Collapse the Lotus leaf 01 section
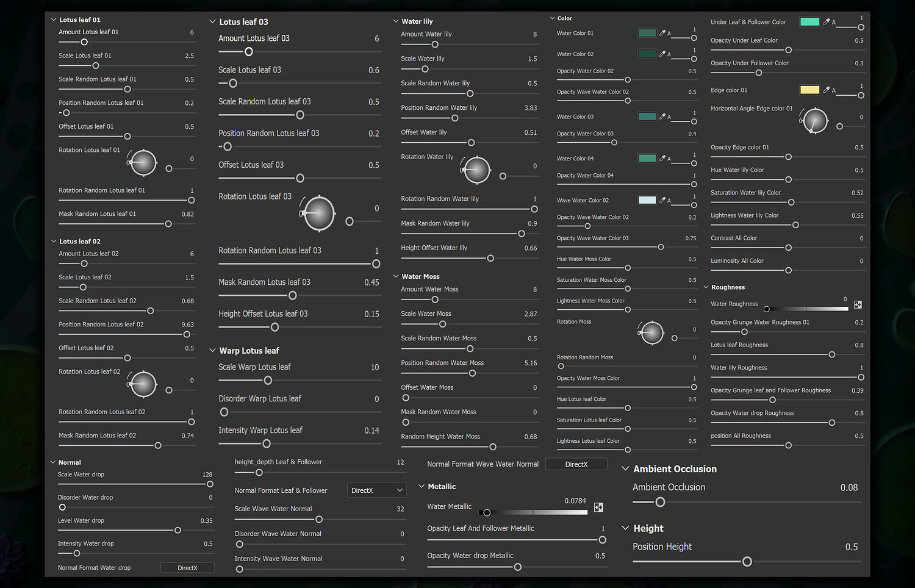Viewport: 915px width, 588px height. point(54,20)
